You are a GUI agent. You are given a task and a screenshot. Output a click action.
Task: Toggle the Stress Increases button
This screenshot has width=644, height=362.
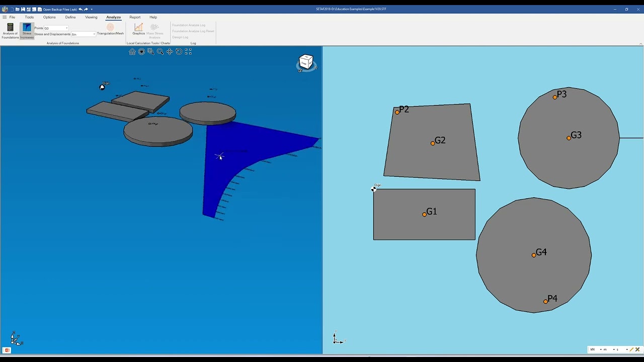point(27,31)
